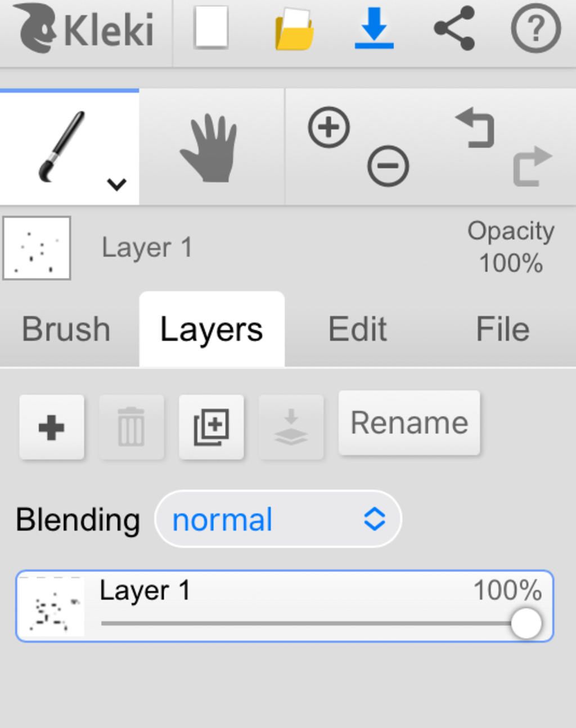Open the help question mark
576x728 pixels.
[535, 28]
